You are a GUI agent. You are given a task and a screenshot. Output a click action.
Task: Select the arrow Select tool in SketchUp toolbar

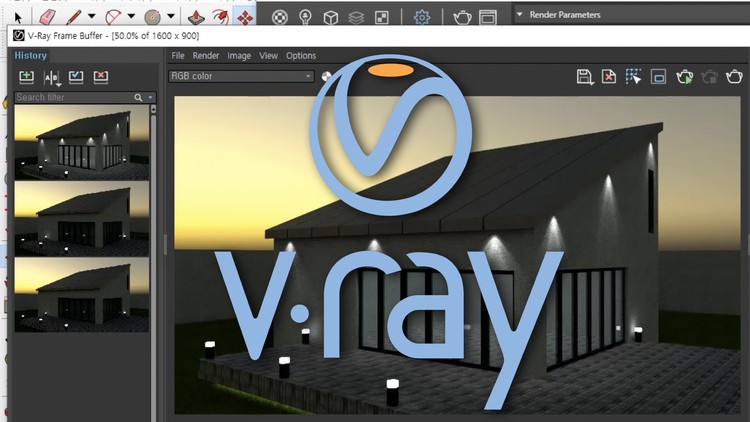[x=18, y=18]
